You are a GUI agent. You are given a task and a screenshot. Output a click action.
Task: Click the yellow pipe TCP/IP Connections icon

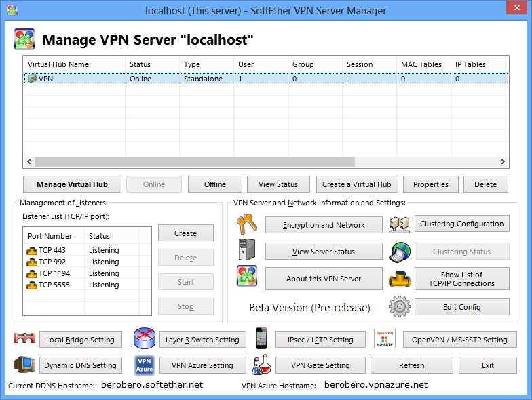[399, 279]
